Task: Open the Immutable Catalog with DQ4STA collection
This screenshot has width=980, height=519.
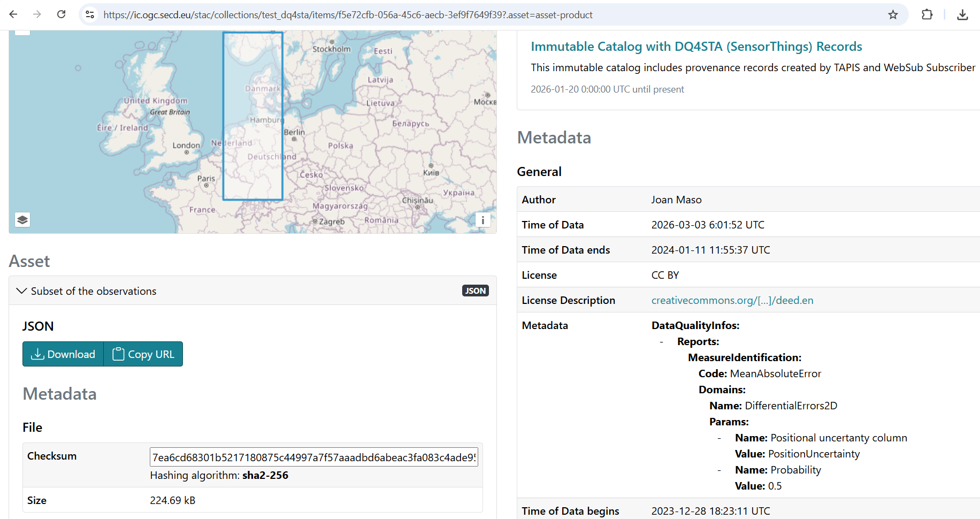Action: (696, 47)
